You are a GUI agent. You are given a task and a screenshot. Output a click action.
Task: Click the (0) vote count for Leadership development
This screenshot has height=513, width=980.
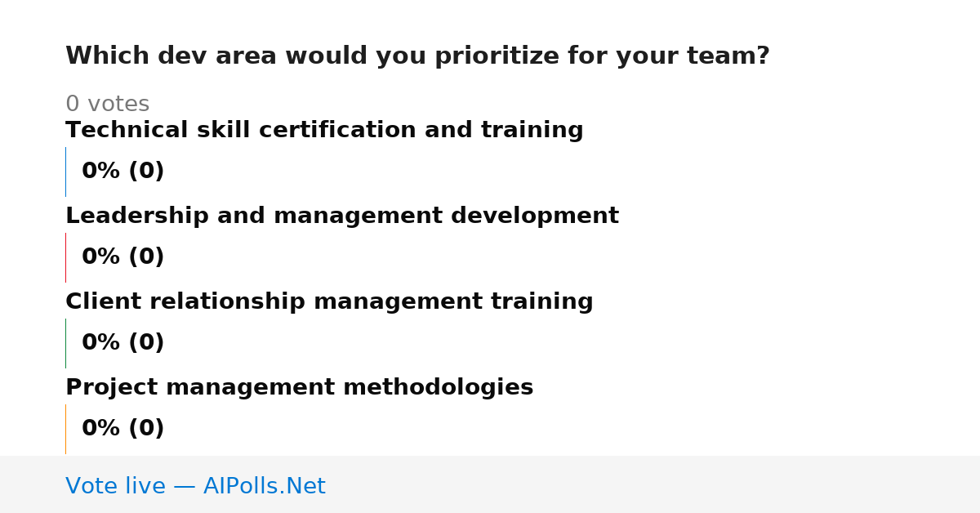pos(146,257)
